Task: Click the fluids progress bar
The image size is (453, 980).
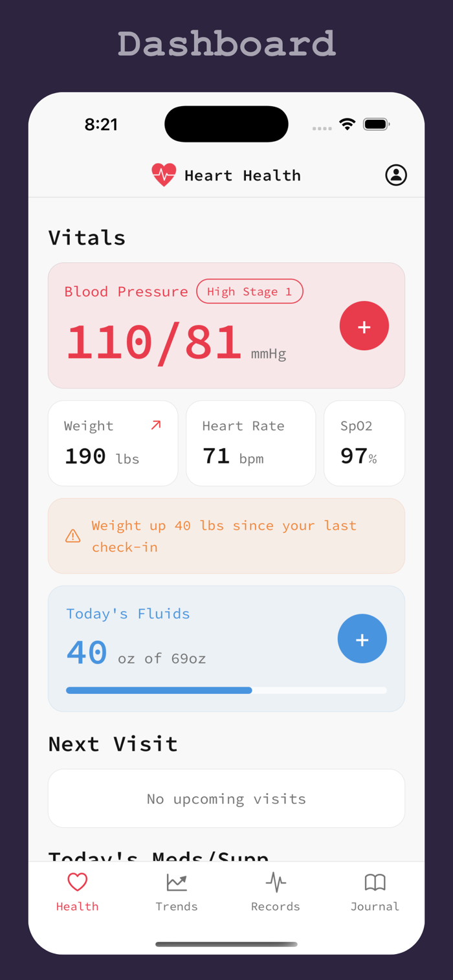Action: [226, 691]
